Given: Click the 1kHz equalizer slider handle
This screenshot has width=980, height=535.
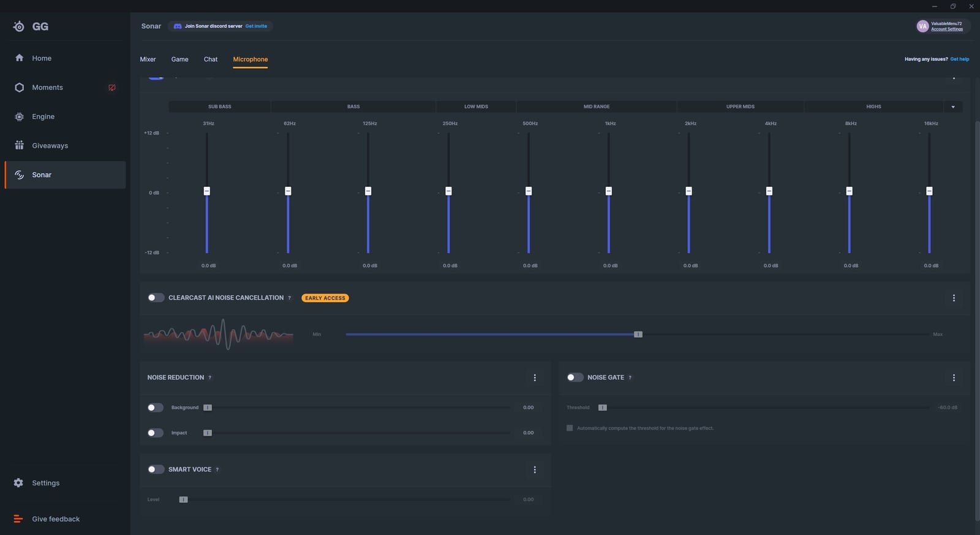Looking at the screenshot, I should tap(609, 191).
